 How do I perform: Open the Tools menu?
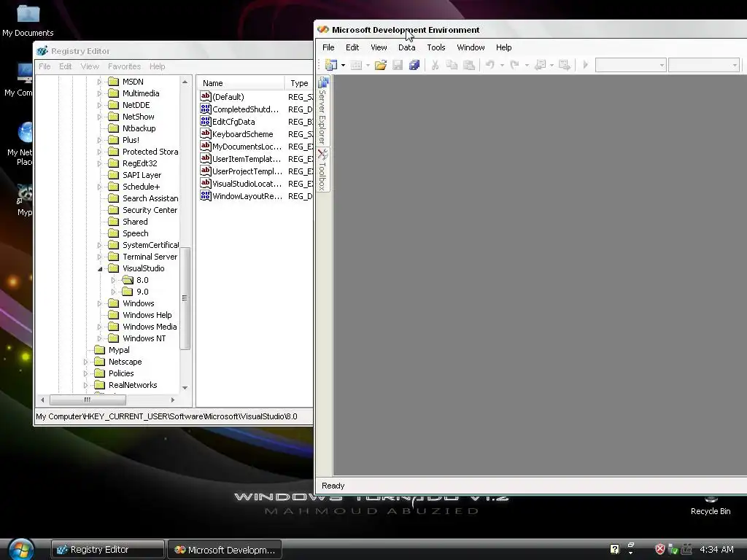pos(436,47)
